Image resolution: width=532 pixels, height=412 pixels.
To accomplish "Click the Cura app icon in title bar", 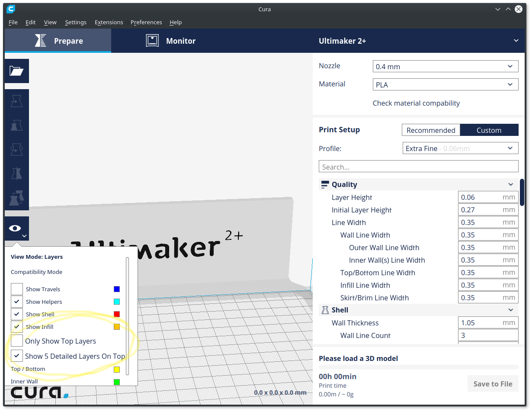I will tap(11, 9).
